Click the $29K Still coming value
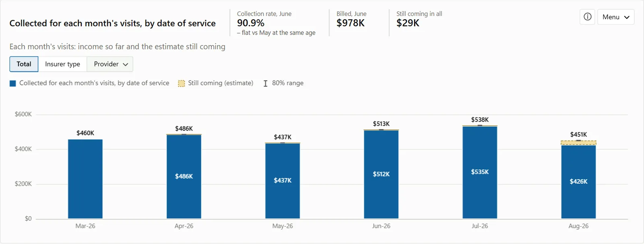The width and height of the screenshot is (644, 244). (408, 23)
